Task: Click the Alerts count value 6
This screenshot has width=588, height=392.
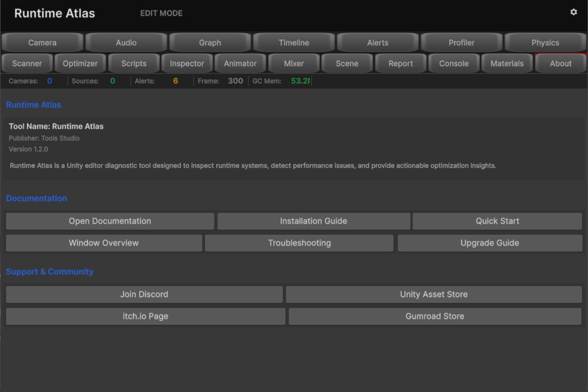Action: 175,81
